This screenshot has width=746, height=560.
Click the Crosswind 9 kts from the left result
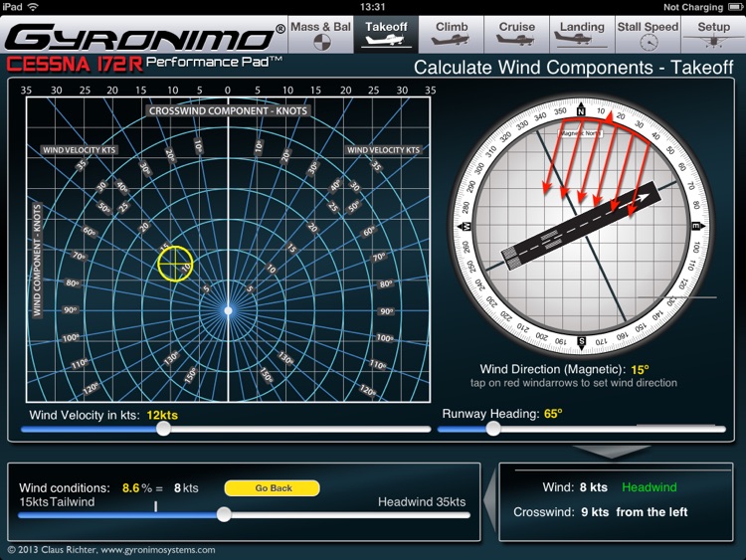click(601, 512)
